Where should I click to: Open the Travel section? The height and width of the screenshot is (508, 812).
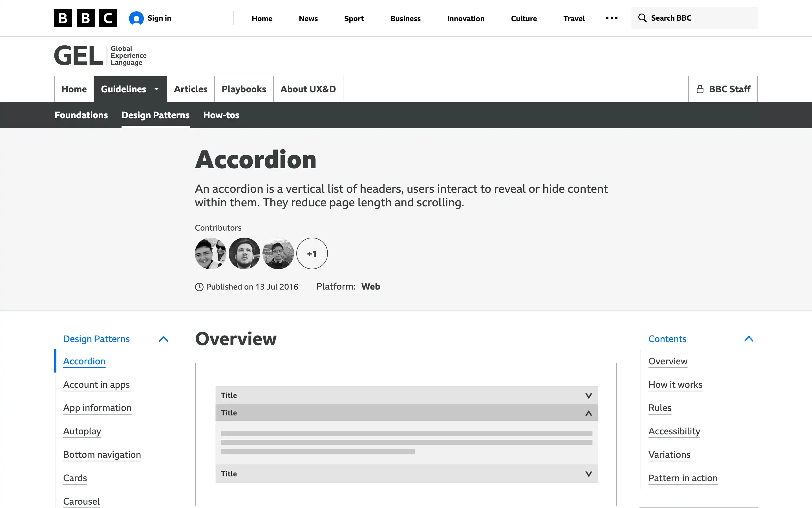click(x=574, y=18)
